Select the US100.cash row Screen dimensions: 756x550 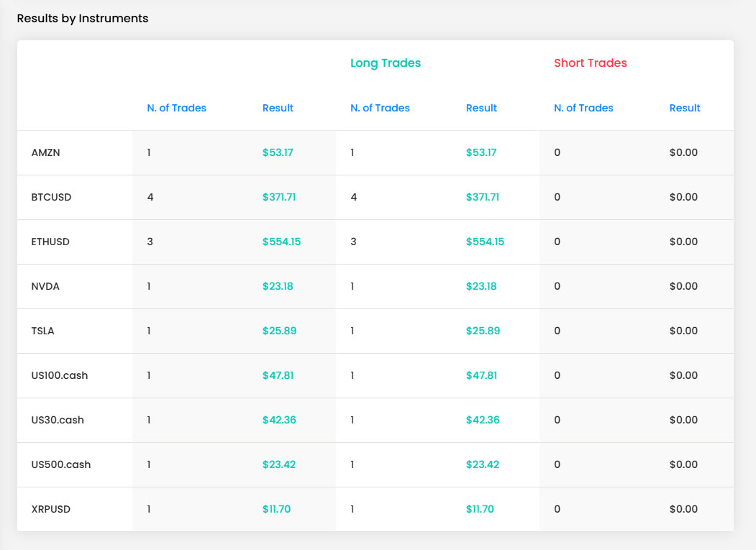[375, 375]
